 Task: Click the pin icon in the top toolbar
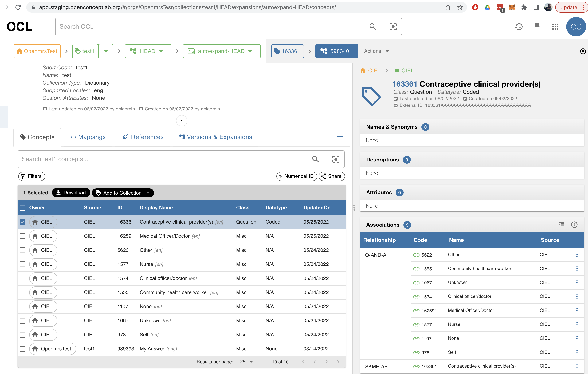point(537,27)
